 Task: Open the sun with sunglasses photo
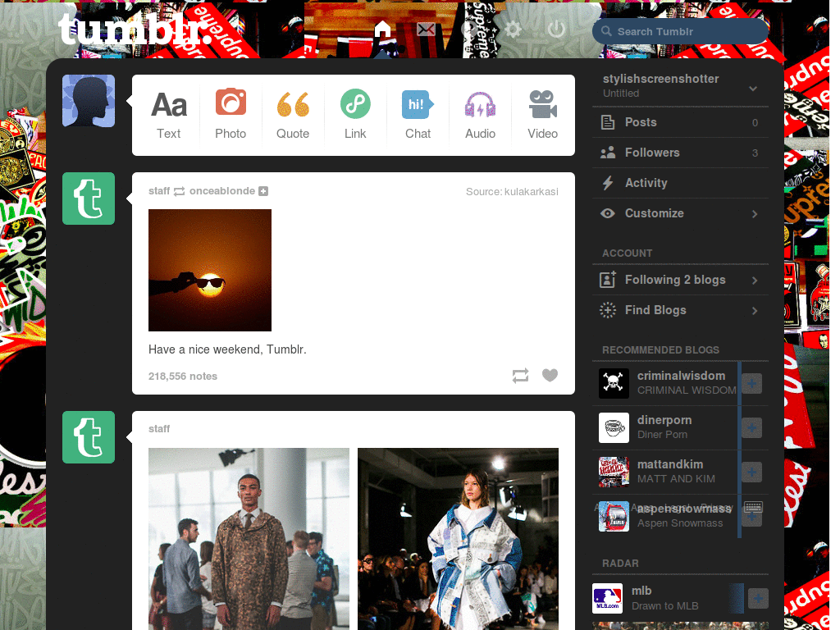tap(210, 270)
